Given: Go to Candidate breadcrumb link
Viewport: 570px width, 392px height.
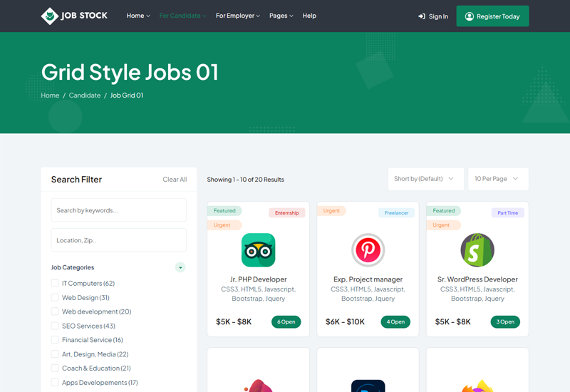Looking at the screenshot, I should [85, 96].
